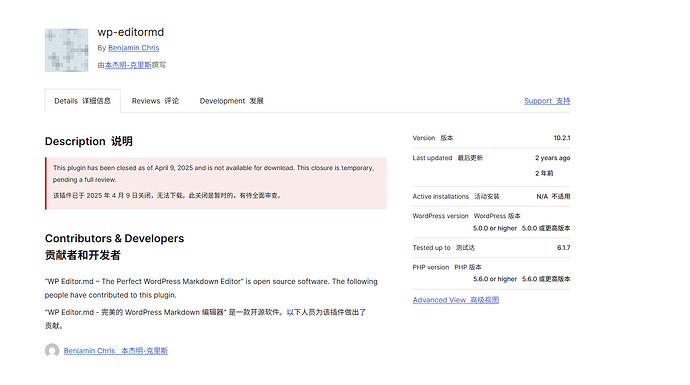Screen dimensions: 690x385
Task: Click the 贡献者和开发者 heading
Action: tap(83, 255)
